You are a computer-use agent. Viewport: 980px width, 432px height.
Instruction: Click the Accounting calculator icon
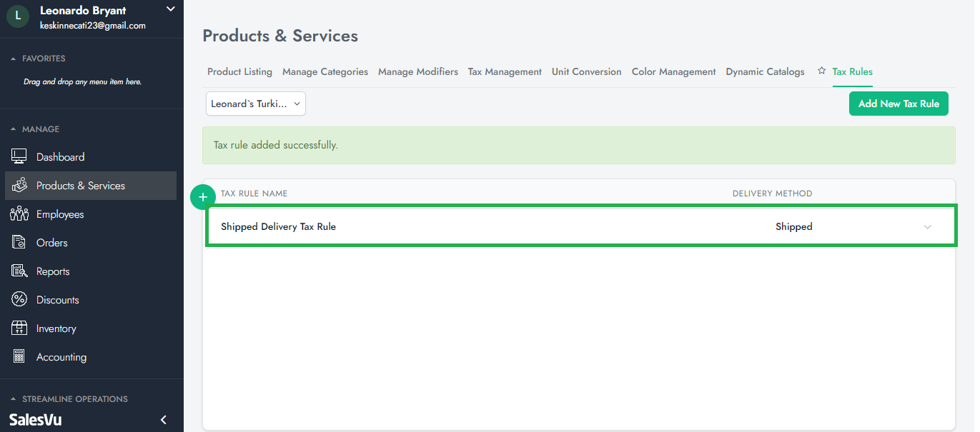[19, 357]
